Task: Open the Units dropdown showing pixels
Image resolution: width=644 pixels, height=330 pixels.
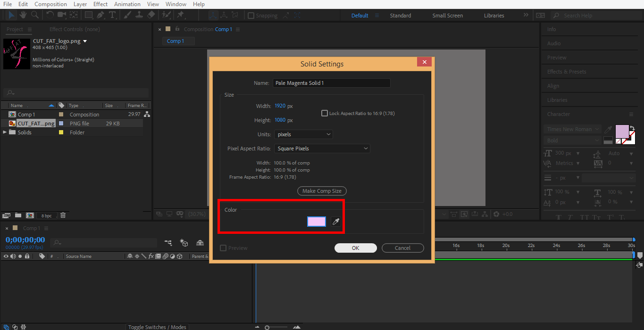Action: click(304, 134)
